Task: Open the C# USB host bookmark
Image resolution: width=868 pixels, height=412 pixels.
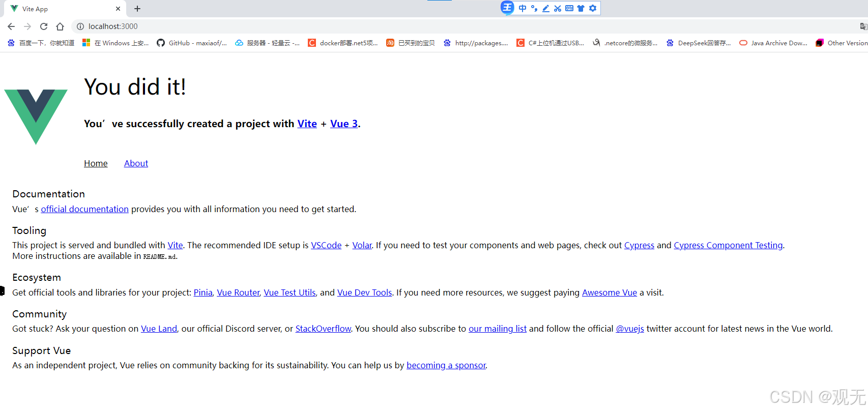Action: click(551, 43)
